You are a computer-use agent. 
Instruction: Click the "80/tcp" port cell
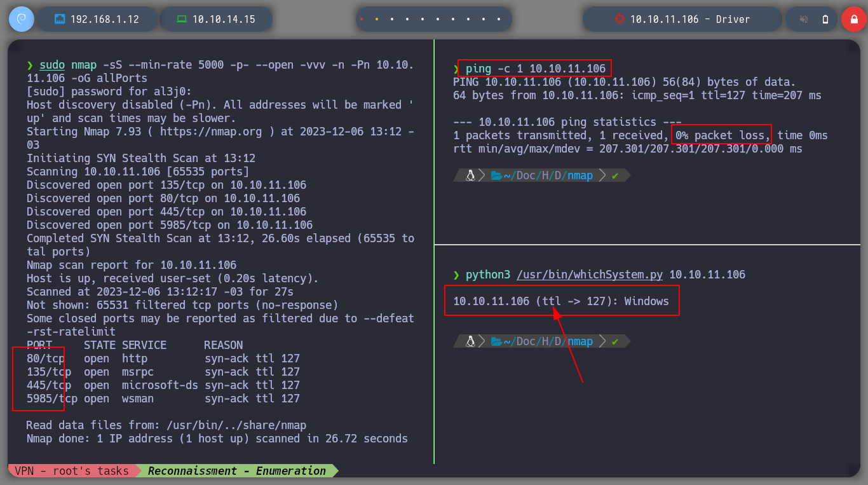click(x=46, y=359)
